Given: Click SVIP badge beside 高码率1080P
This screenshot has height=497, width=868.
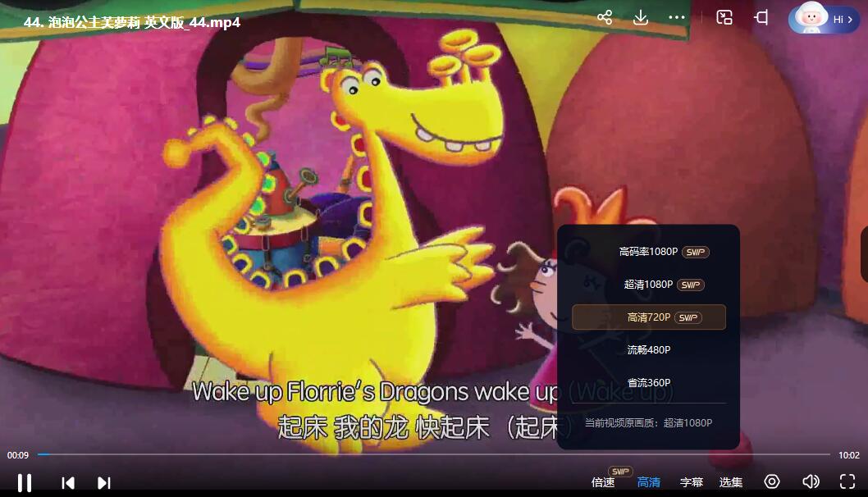Looking at the screenshot, I should pyautogui.click(x=695, y=252).
